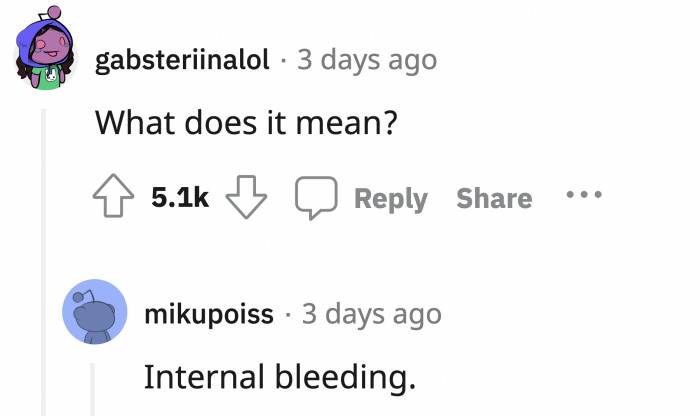
Task: Click gabsteriinalol's '3 days ago' timestamp
Action: pyautogui.click(x=367, y=61)
